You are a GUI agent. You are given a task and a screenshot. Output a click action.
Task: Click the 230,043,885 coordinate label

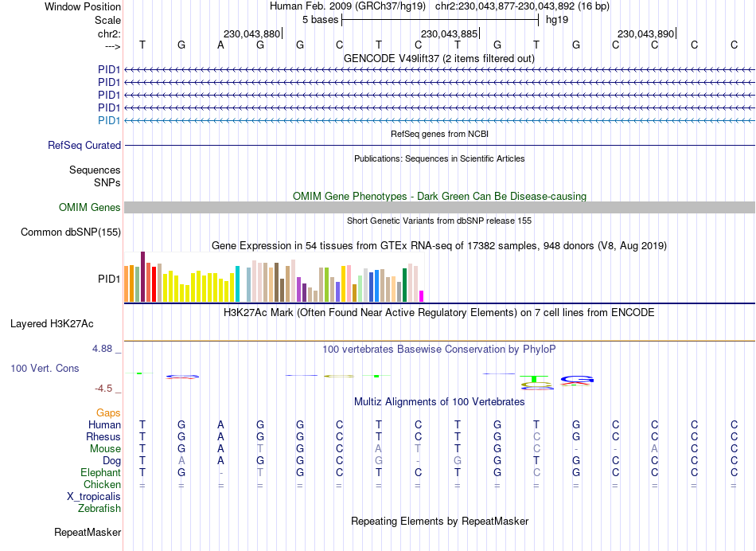(449, 33)
